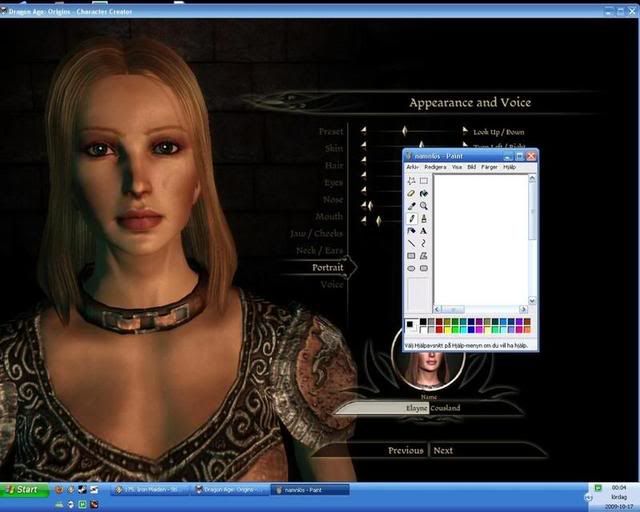Select the Airbrush spray tool
Screen dimensions: 640x512
coord(411,230)
